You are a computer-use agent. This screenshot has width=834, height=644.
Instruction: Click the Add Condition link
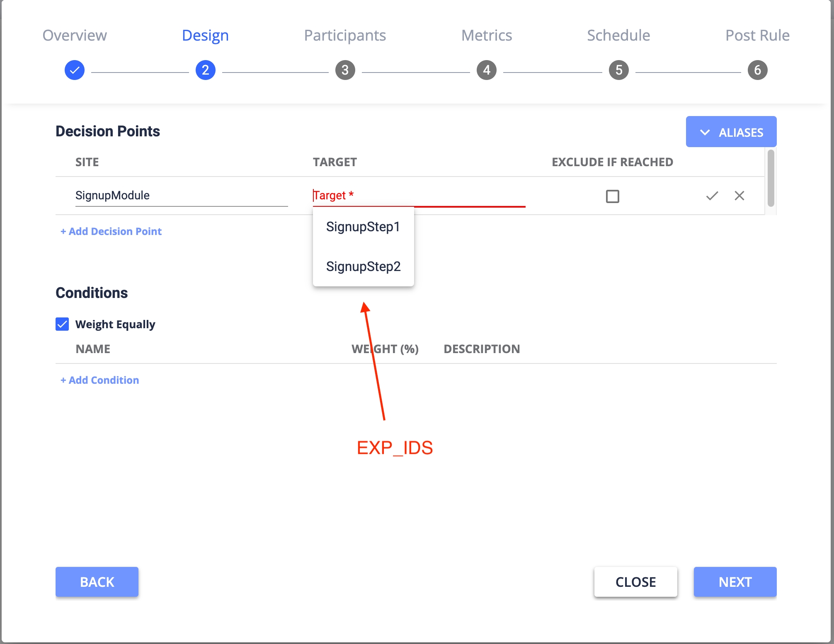coord(100,380)
